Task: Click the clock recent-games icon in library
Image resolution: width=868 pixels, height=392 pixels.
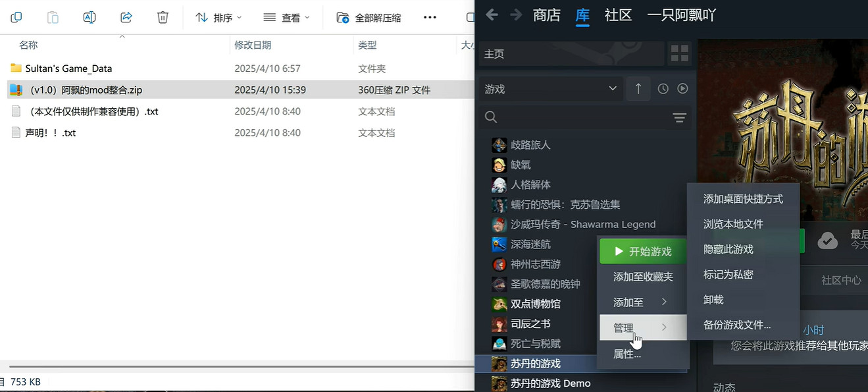Action: point(663,88)
